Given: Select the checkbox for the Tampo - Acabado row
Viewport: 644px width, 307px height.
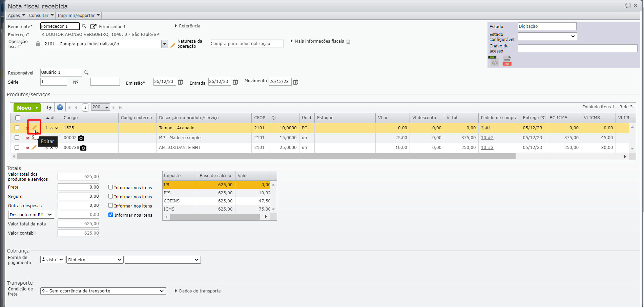Looking at the screenshot, I should 17,128.
